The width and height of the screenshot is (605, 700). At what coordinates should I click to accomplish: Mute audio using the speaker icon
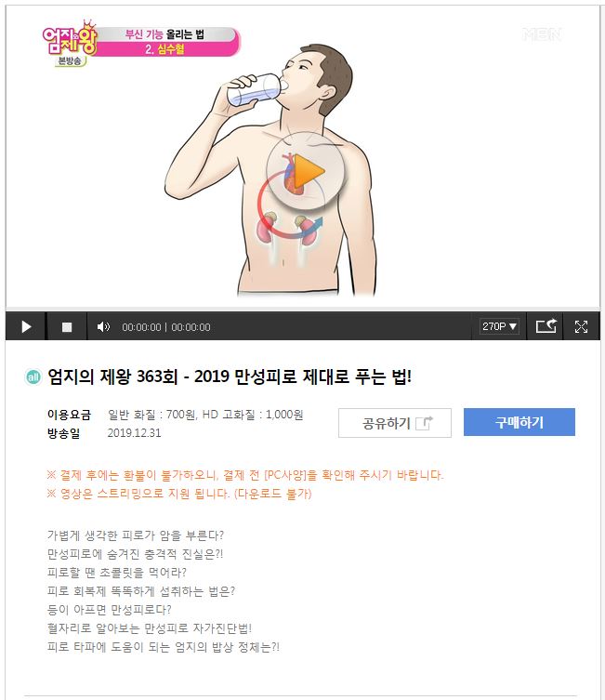pos(103,327)
